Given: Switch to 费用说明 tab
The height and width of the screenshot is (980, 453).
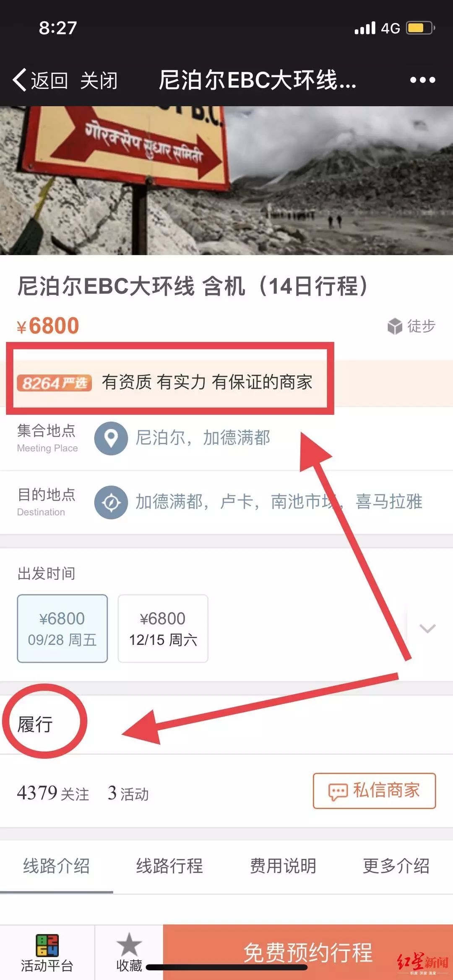Looking at the screenshot, I should 283,866.
